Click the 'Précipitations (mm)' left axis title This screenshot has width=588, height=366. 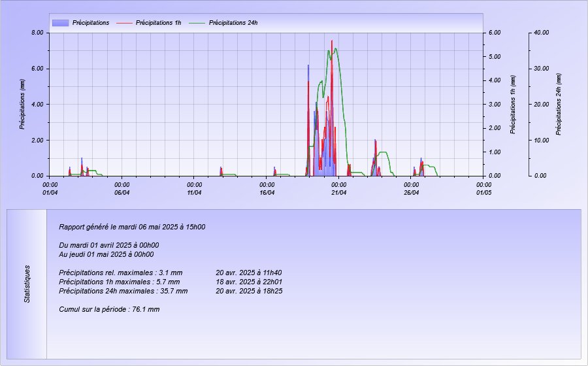[22, 105]
